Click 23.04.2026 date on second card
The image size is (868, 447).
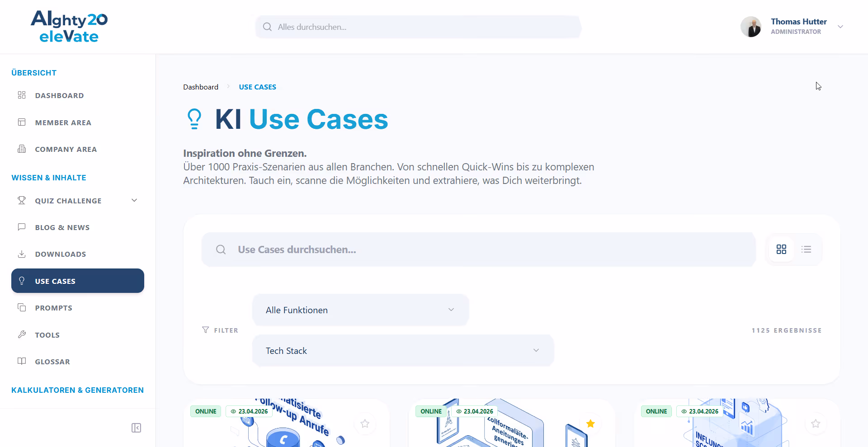pos(474,411)
